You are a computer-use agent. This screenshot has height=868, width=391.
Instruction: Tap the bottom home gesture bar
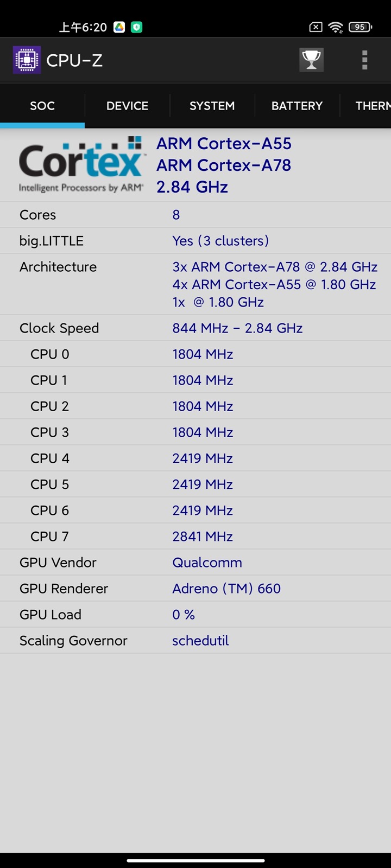coord(195,860)
